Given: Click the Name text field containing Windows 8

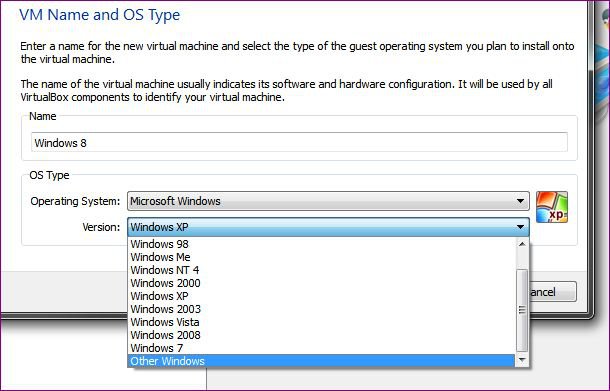Looking at the screenshot, I should click(x=299, y=142).
